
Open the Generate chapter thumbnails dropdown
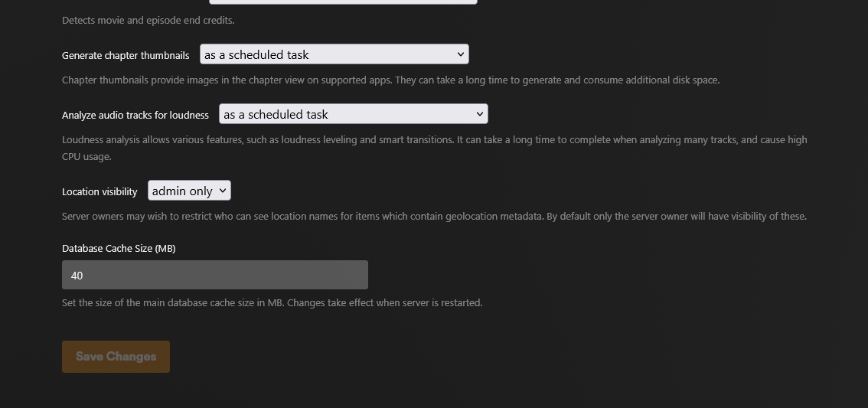pyautogui.click(x=334, y=54)
